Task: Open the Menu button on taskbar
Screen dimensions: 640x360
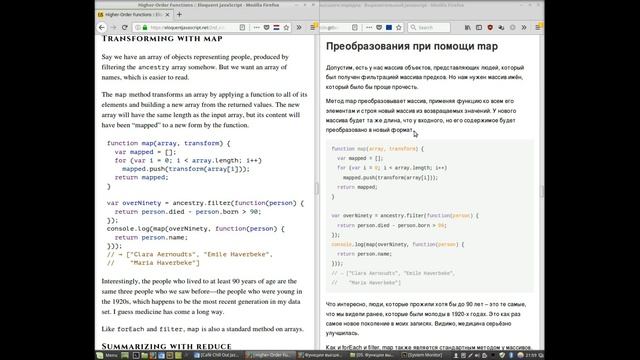Action: [x=107, y=356]
